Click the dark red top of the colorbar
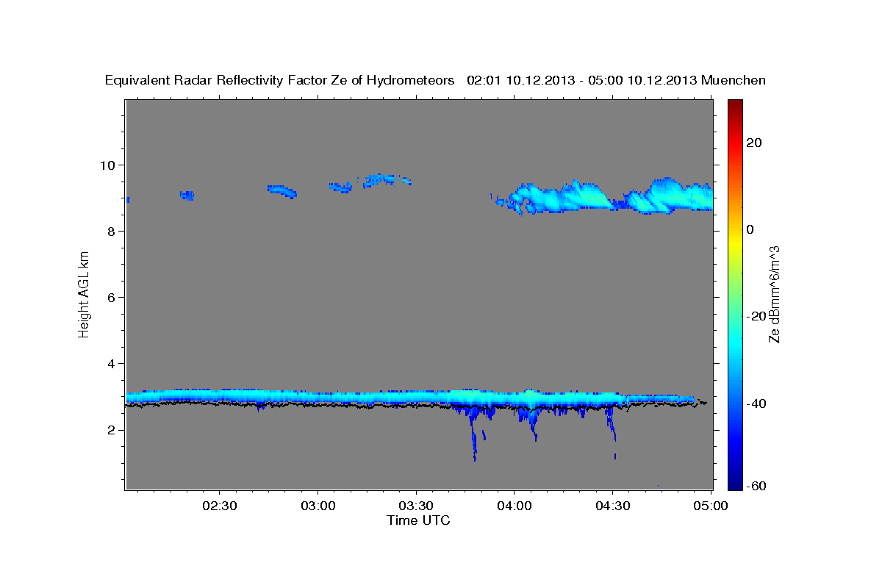882x588 pixels. tap(735, 107)
